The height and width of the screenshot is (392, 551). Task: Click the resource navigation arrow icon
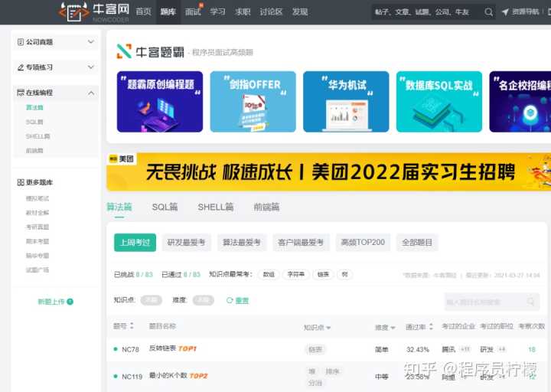point(505,12)
